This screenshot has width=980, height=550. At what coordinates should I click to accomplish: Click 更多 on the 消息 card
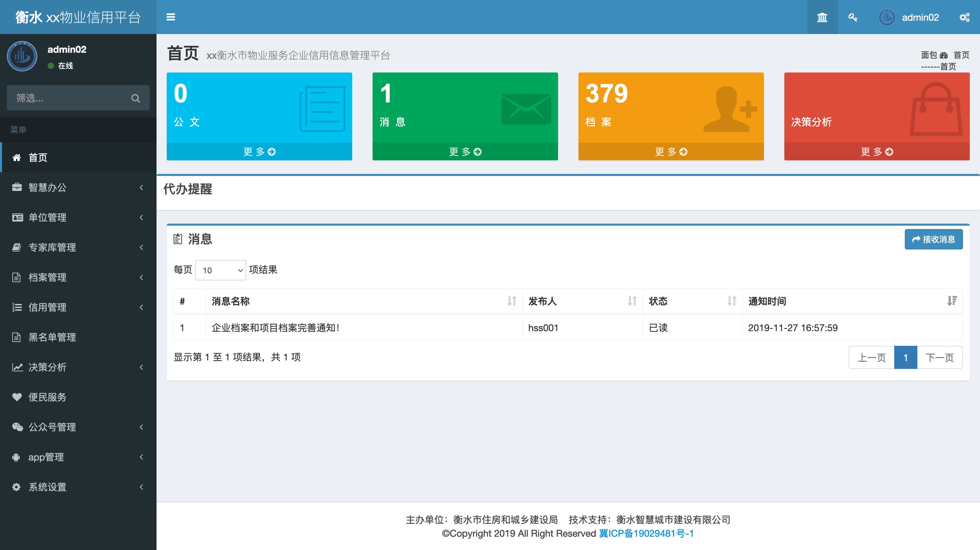(465, 152)
